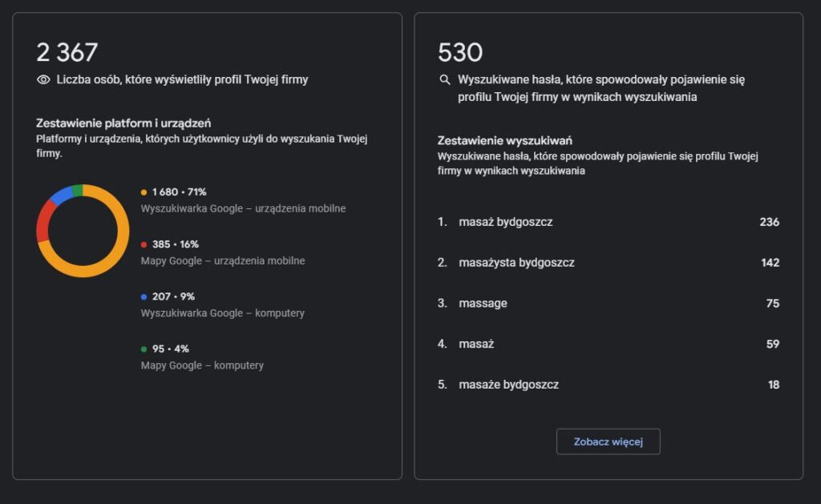
Task: Select the red legend dot for Mapy Google mobile
Action: (x=144, y=245)
